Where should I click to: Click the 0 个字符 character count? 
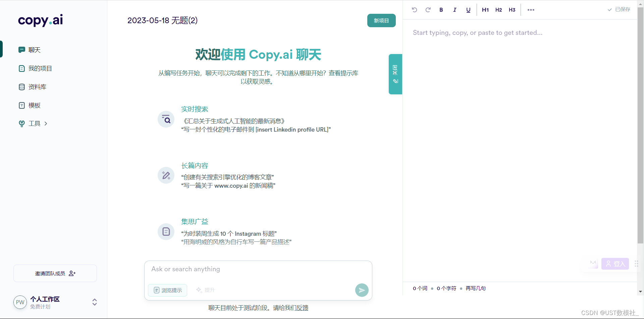(x=446, y=288)
